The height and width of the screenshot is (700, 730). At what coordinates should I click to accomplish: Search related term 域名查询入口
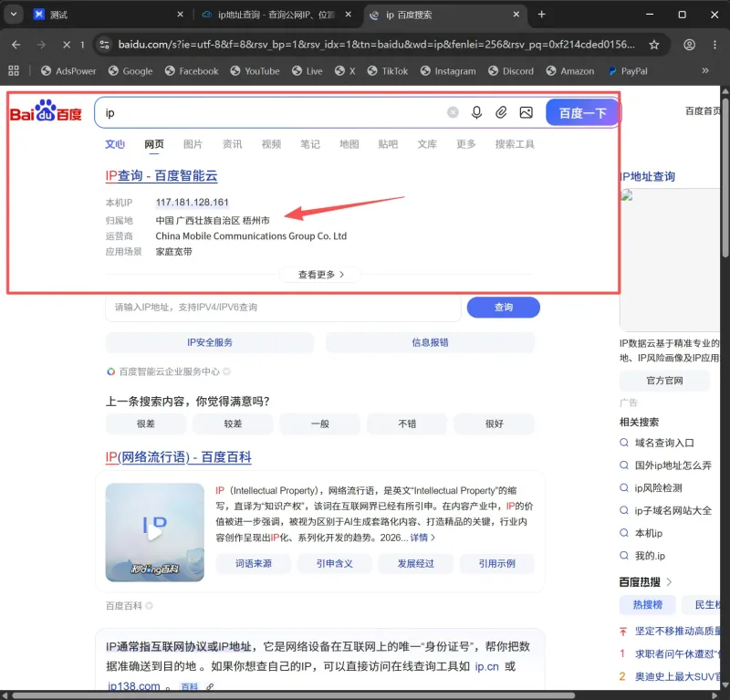coord(664,443)
